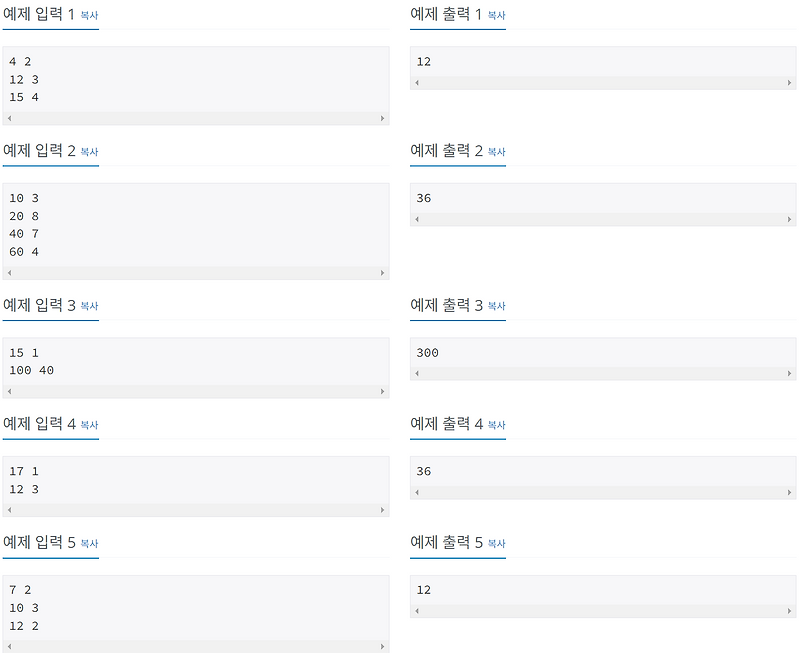Copy the text of 예제 입력 4
Screen dimensions: 800x653
(x=88, y=425)
